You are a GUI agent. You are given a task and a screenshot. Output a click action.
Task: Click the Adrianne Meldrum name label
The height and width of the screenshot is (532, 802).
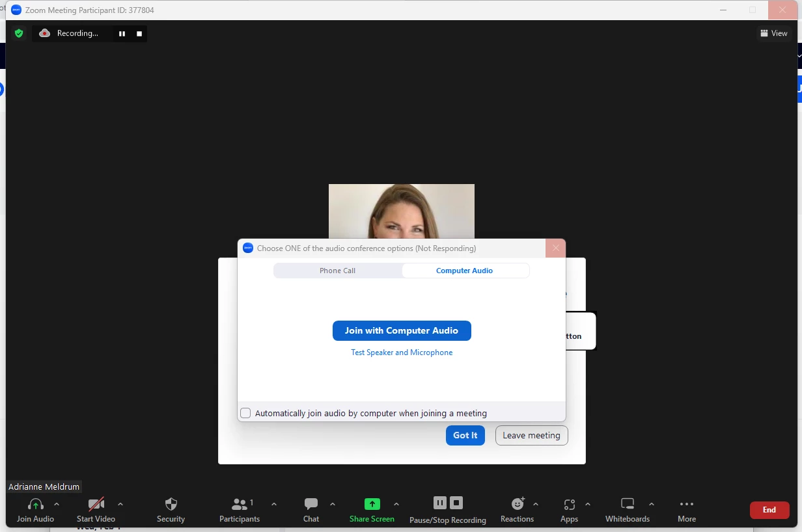point(44,486)
